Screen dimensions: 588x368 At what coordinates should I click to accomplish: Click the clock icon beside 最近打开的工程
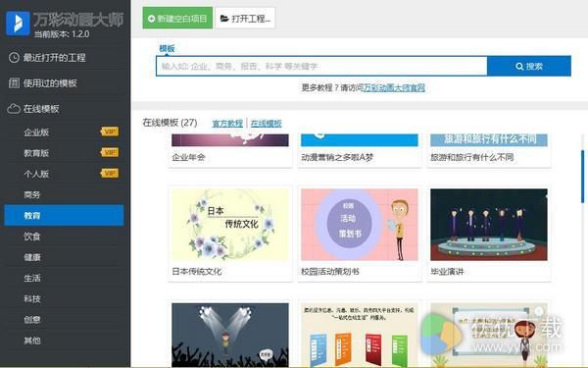14,58
